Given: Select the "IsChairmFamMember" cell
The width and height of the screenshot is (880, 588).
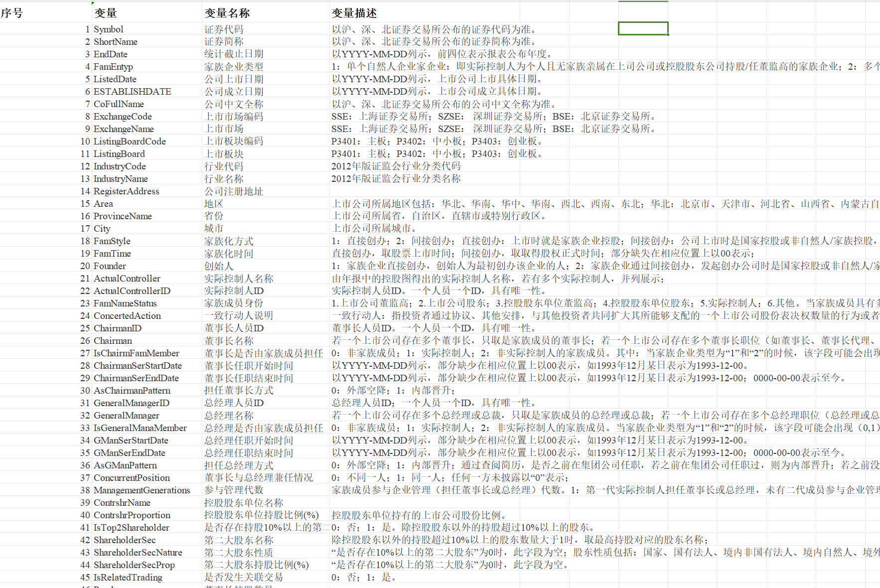Looking at the screenshot, I should click(137, 353).
